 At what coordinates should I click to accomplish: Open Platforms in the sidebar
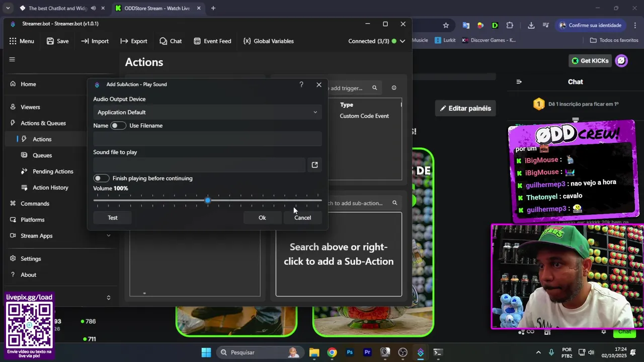[33, 220]
